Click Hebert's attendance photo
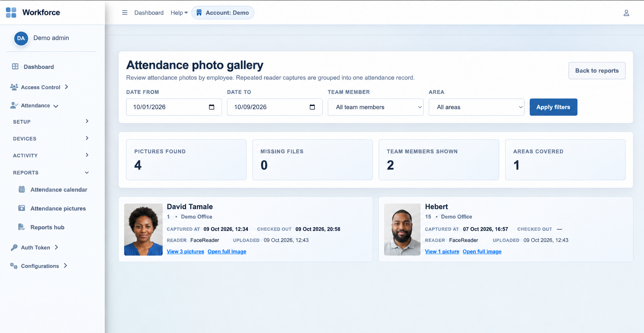 [402, 229]
